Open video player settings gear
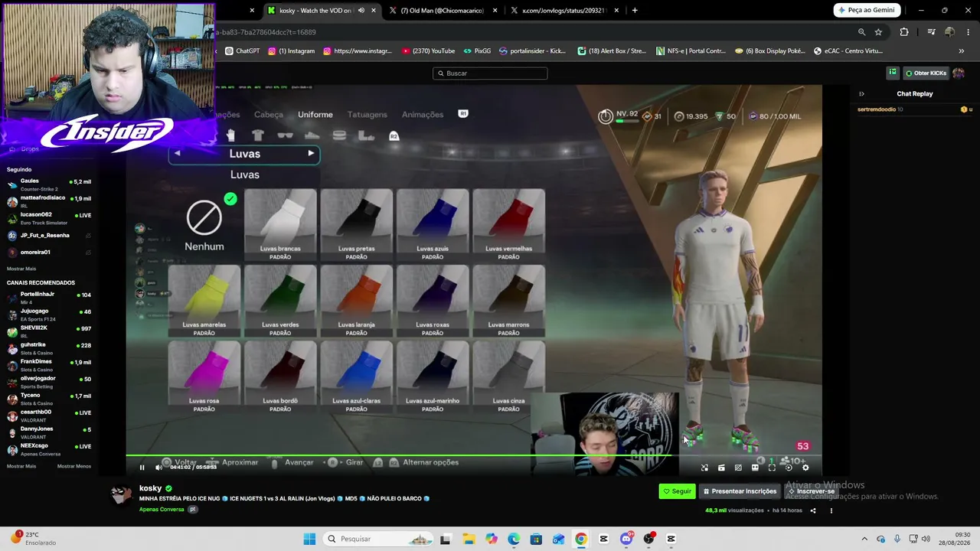 click(x=805, y=468)
